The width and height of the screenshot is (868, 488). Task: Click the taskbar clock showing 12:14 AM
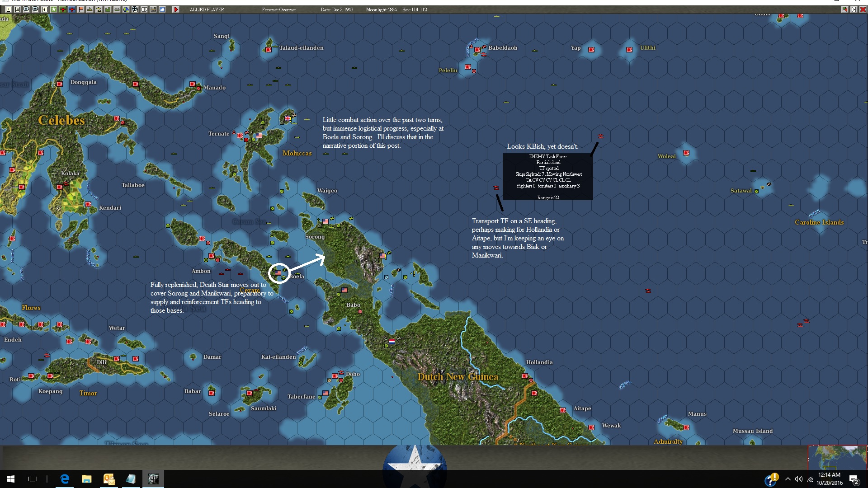pyautogui.click(x=830, y=479)
